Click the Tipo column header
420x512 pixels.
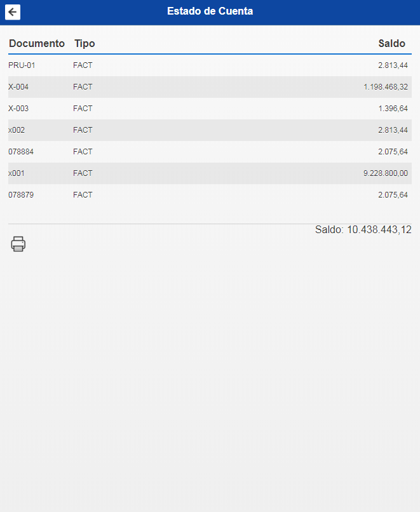85,43
